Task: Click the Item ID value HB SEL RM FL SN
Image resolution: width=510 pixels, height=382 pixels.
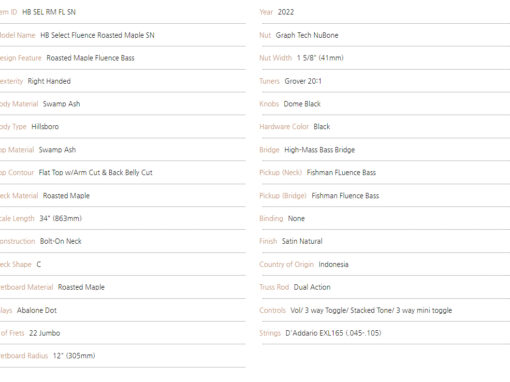Action: coord(49,12)
